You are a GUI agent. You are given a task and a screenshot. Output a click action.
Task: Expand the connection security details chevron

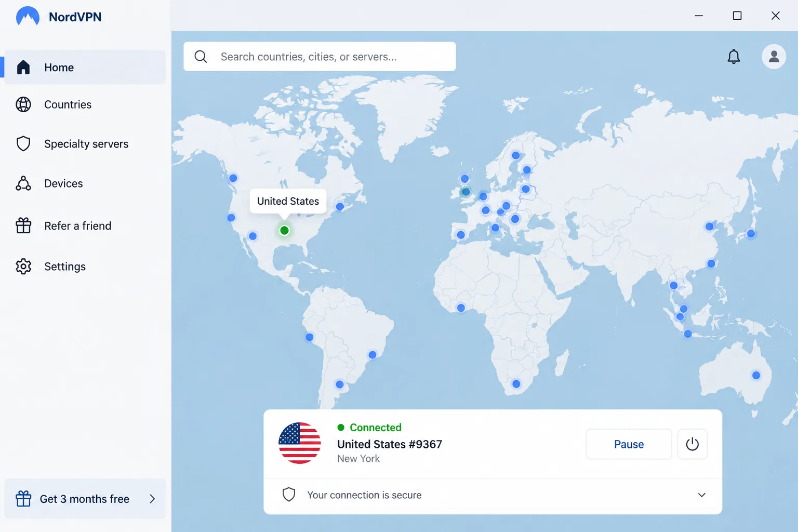coord(702,495)
